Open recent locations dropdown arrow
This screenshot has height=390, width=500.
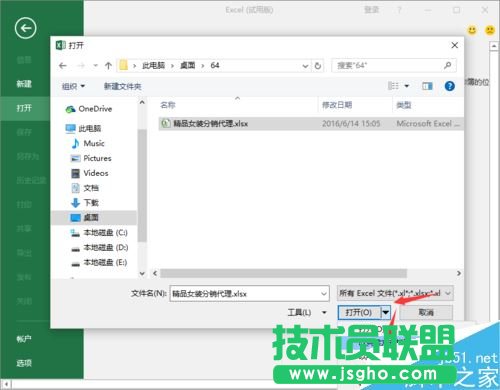pyautogui.click(x=95, y=66)
